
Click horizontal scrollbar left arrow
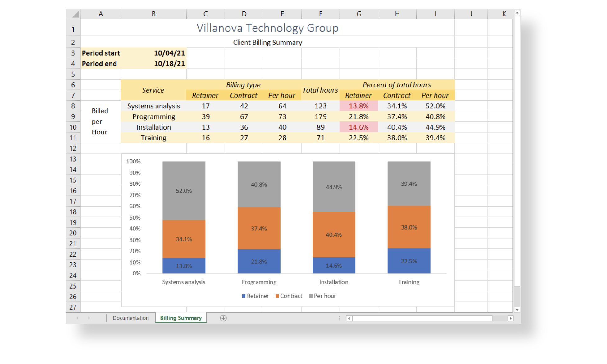pyautogui.click(x=349, y=318)
